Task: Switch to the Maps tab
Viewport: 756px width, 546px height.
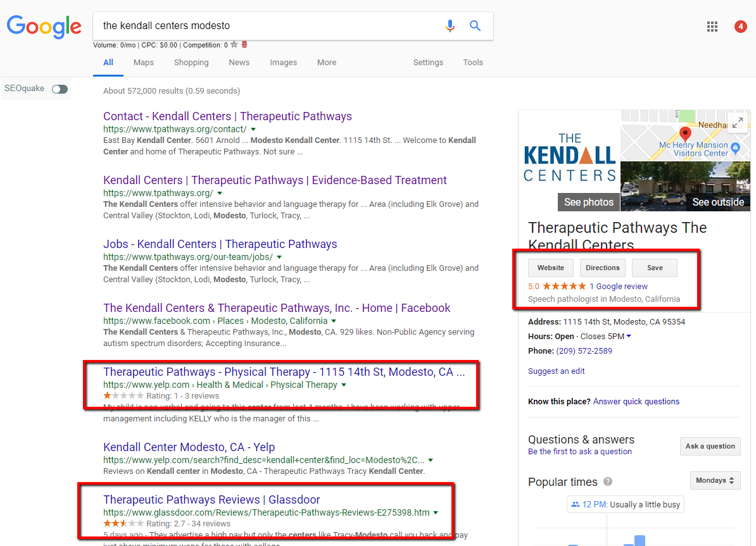Action: click(x=144, y=63)
